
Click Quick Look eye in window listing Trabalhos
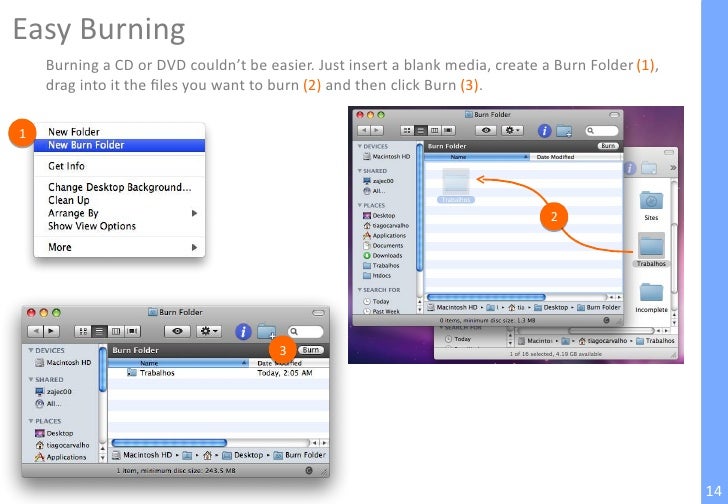tap(177, 331)
